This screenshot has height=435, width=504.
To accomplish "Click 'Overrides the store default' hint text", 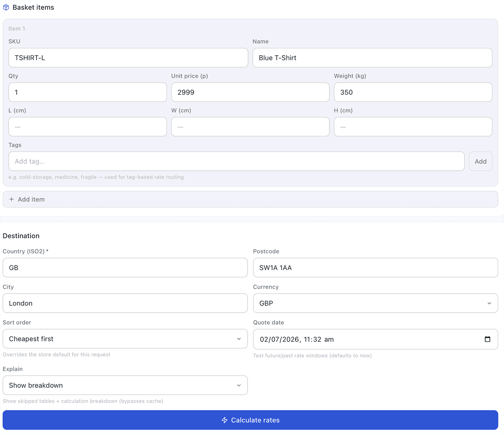I will [x=56, y=354].
